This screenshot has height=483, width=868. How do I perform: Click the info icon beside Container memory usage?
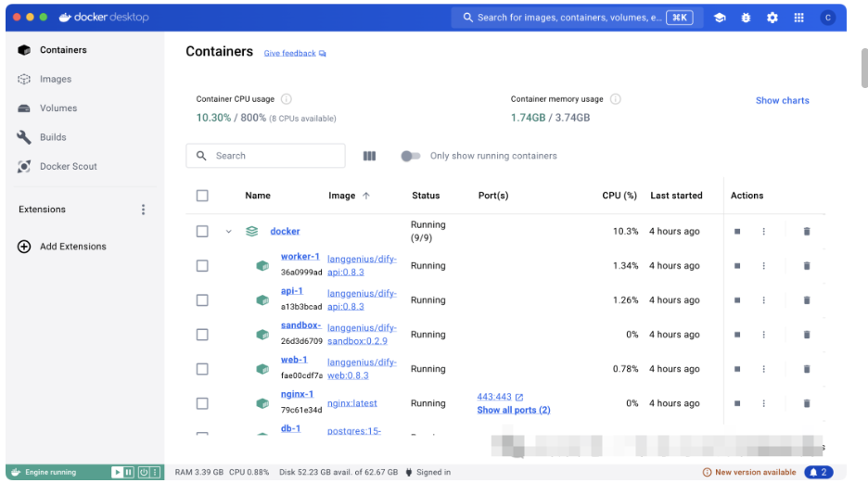[x=615, y=99]
